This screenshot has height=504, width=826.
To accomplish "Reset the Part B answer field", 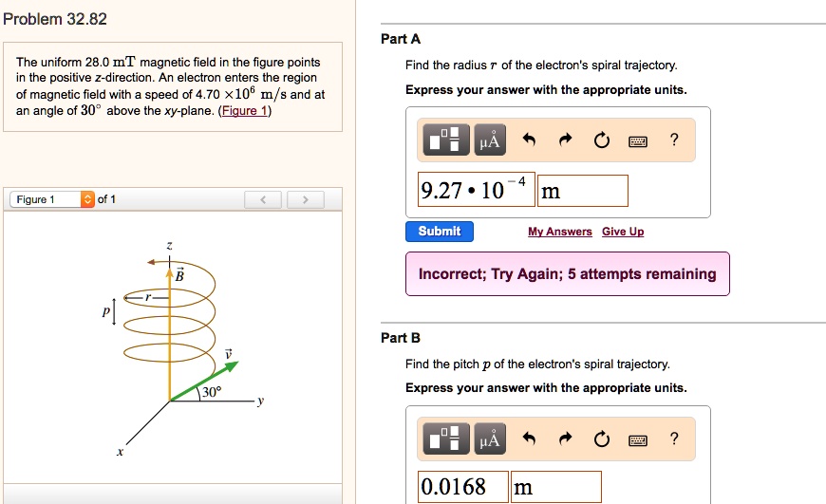I will (x=602, y=439).
